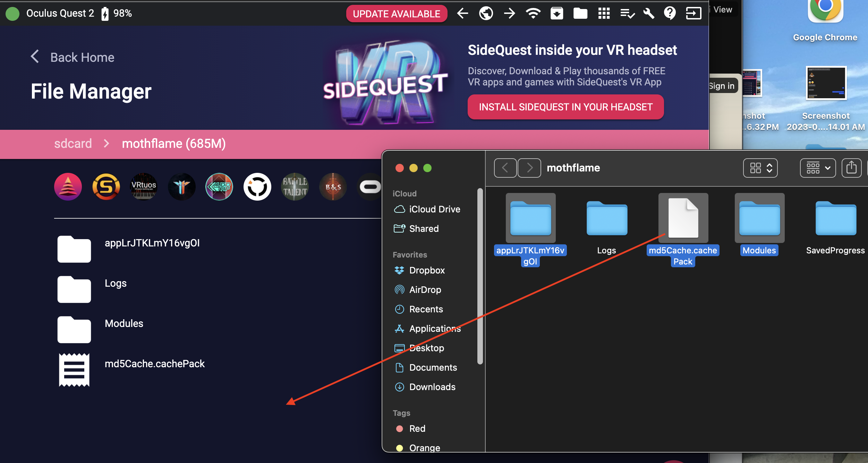Image resolution: width=868 pixels, height=463 pixels.
Task: Click the Battle Talent app icon
Action: point(295,187)
